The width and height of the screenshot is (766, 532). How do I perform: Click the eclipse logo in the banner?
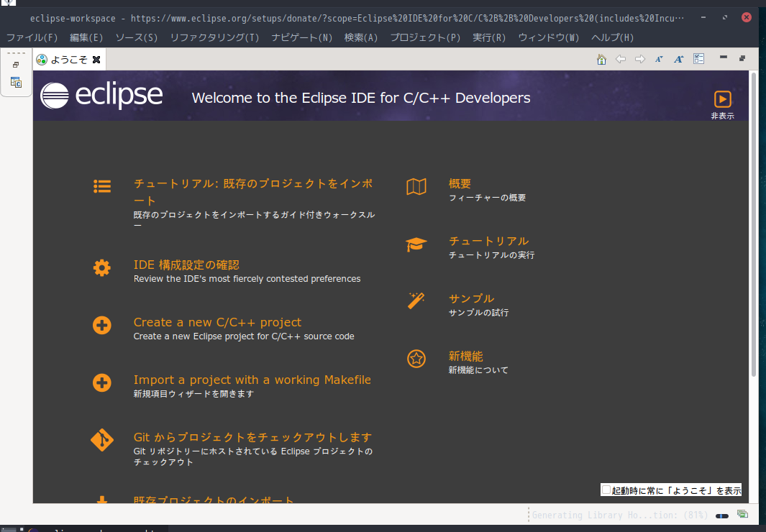coord(101,95)
